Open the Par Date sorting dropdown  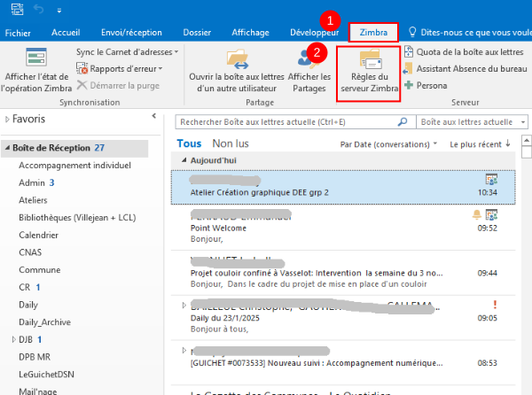388,143
